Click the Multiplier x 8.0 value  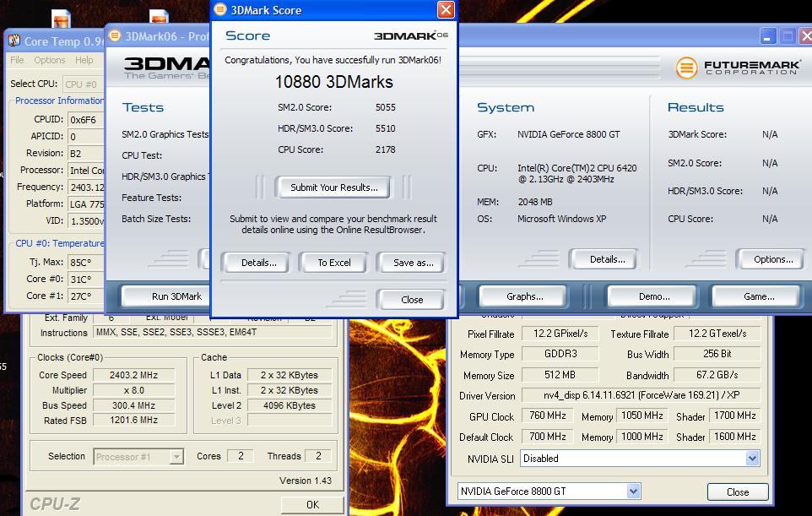[133, 390]
